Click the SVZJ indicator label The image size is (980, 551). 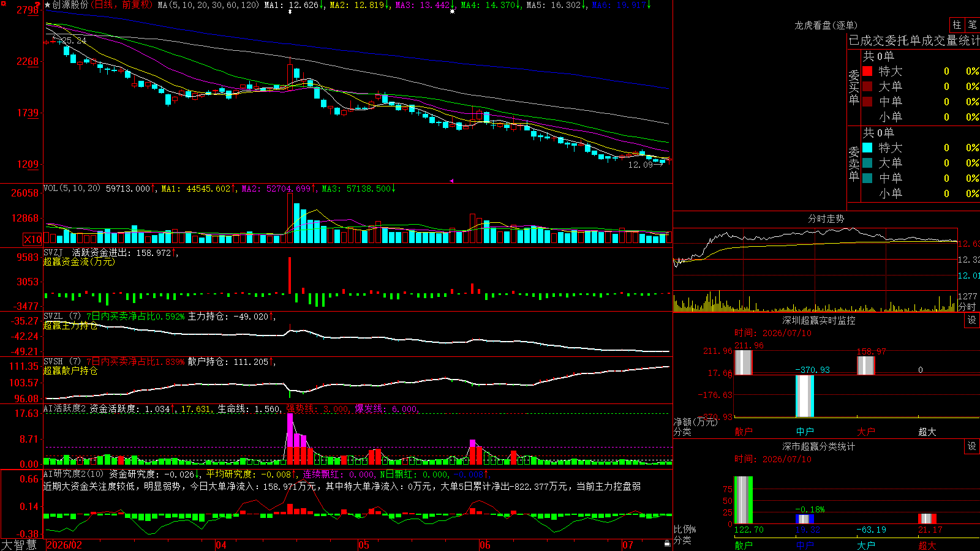tap(53, 253)
